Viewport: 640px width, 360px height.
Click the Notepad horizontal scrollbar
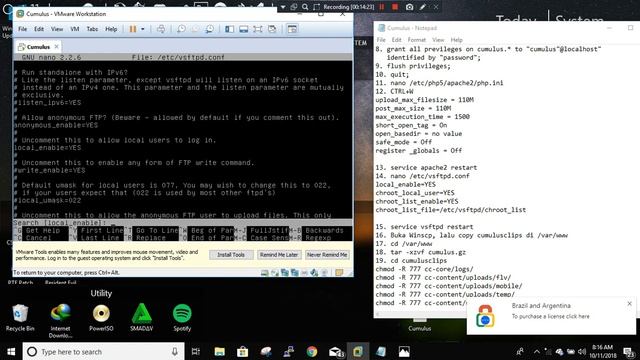click(x=420, y=314)
